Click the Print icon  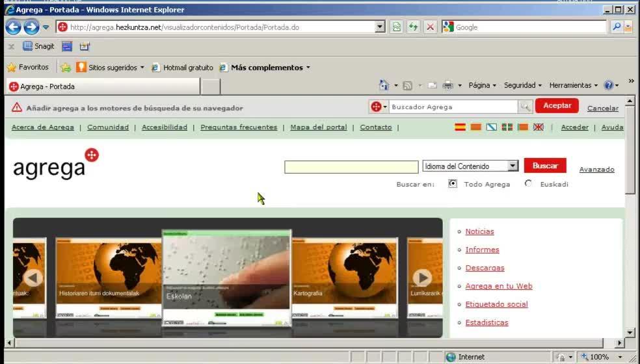pos(447,85)
